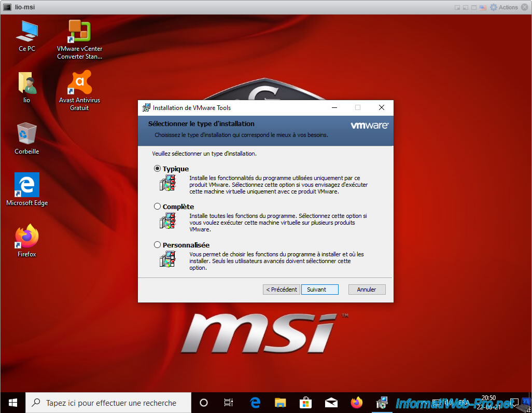Launch the Microsoft Edge desktop shortcut
The height and width of the screenshot is (413, 532).
(27, 189)
